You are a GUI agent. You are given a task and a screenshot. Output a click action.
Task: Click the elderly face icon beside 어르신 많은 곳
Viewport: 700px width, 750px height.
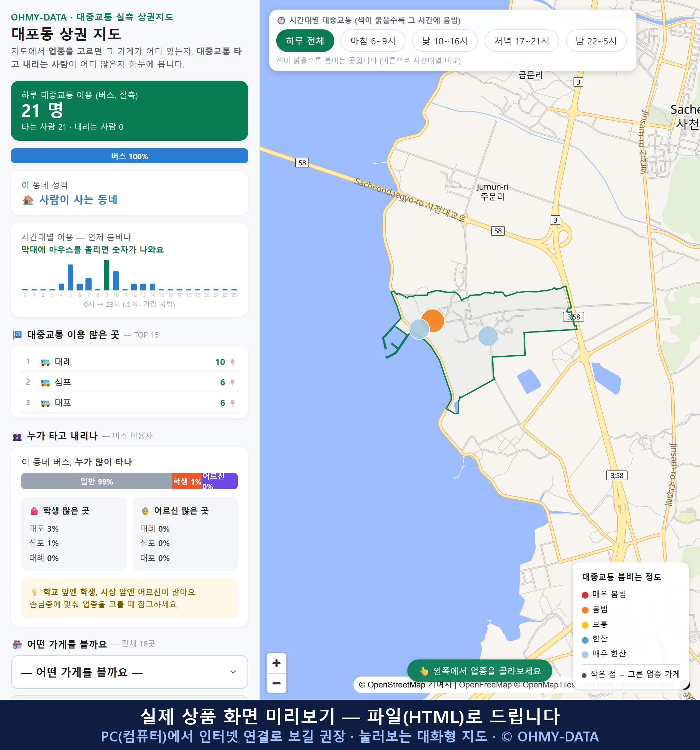[x=145, y=511]
